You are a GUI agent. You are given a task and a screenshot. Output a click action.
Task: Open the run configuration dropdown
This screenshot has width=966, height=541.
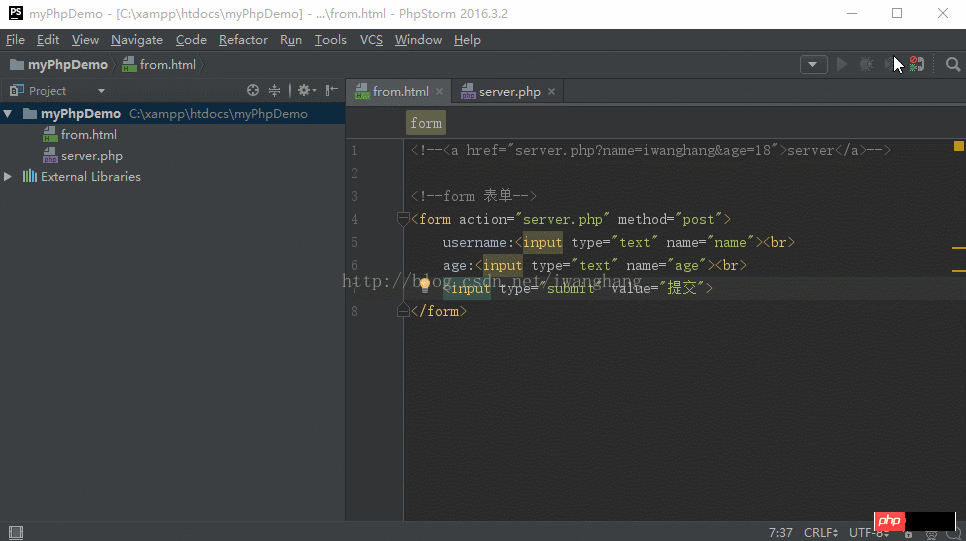(813, 64)
